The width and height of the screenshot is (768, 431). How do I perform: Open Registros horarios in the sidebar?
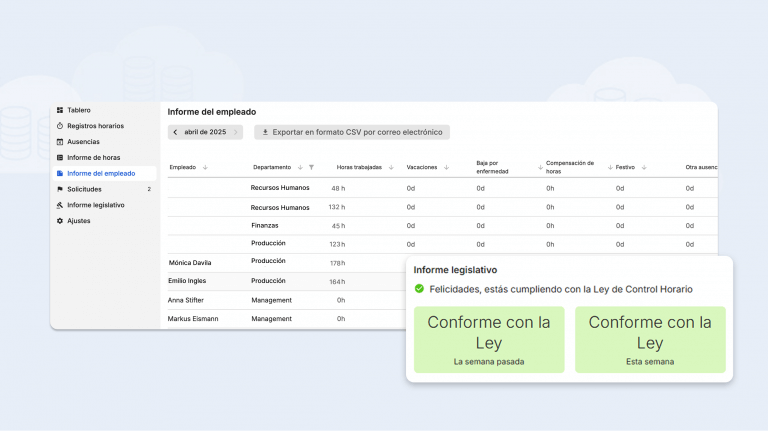[104, 126]
